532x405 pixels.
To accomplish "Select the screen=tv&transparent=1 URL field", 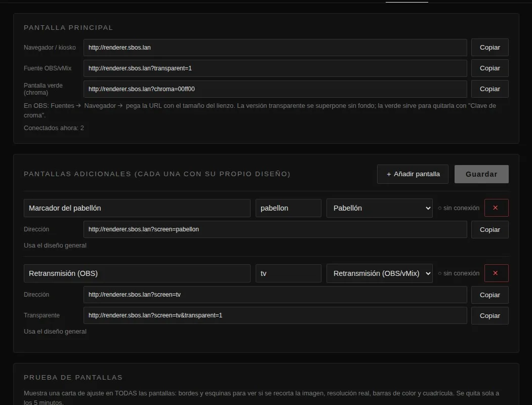I will pyautogui.click(x=275, y=315).
